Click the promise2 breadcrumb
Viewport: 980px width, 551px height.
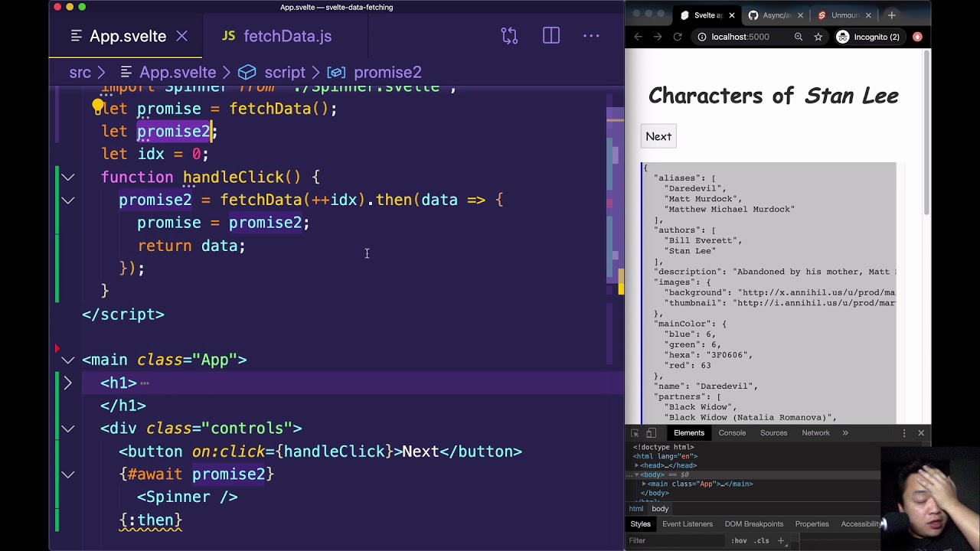(x=387, y=72)
